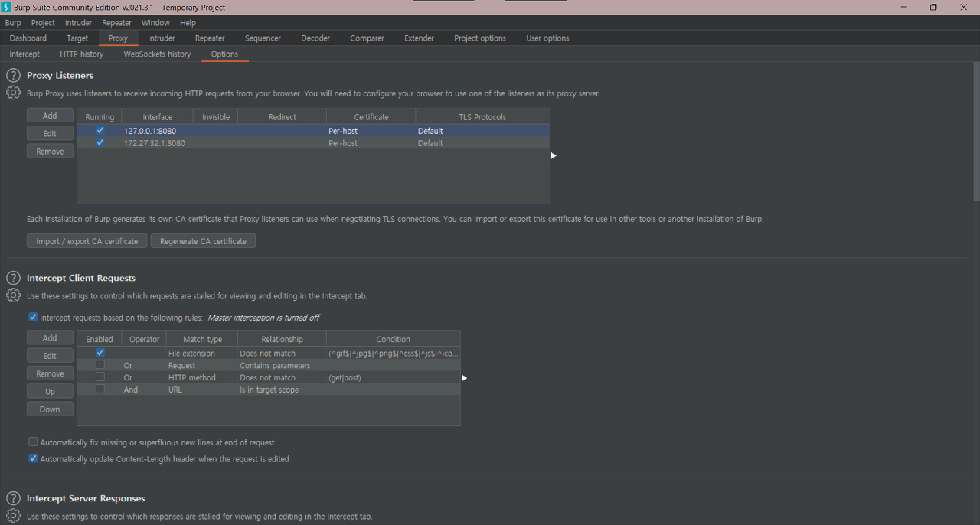Viewport: 980px width, 525px height.
Task: Add a new intercept rule
Action: tap(50, 337)
